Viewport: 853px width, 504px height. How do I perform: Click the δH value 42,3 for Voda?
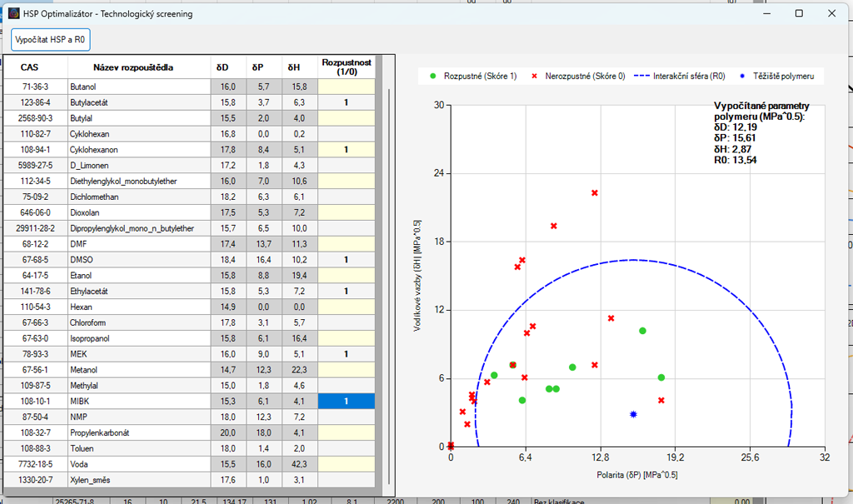(x=300, y=465)
